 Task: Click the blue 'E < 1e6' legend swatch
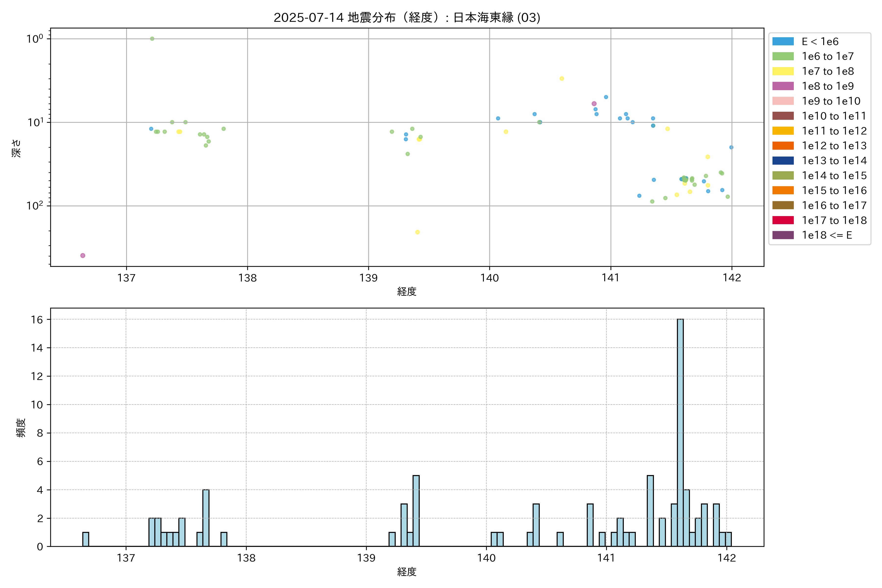783,41
